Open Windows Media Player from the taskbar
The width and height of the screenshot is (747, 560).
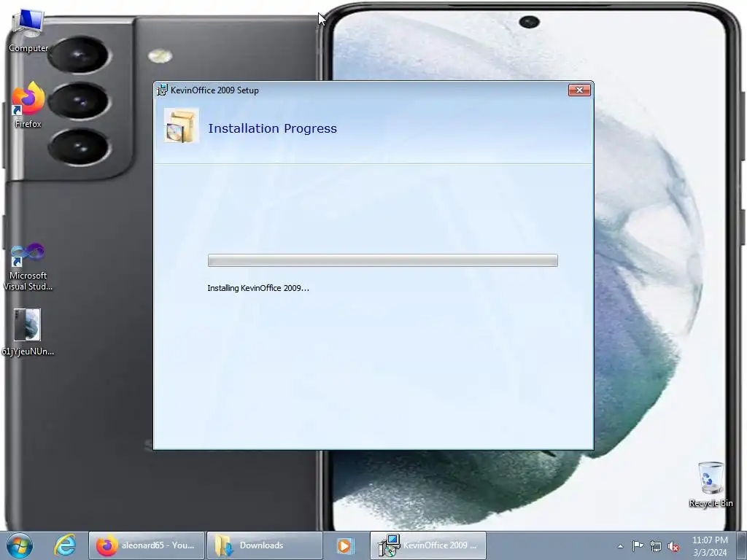coord(344,545)
